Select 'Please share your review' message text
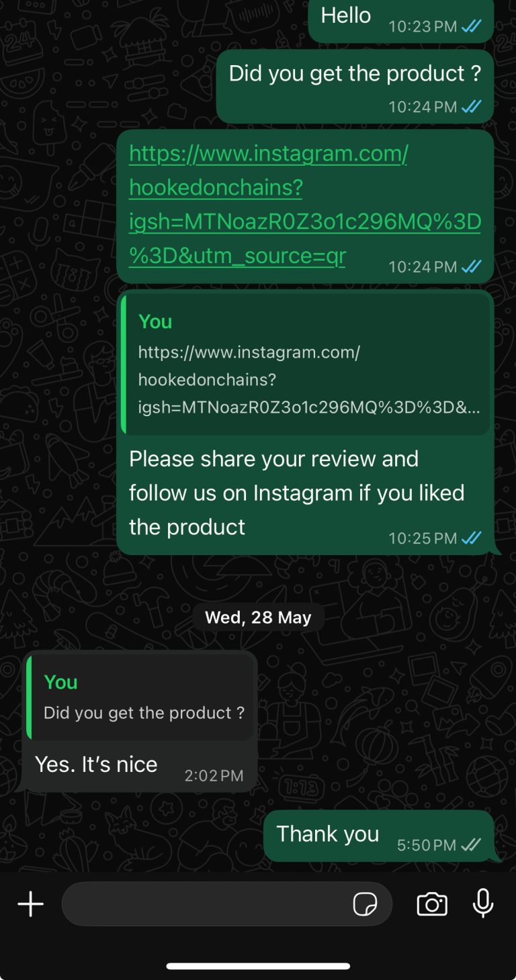 pos(297,493)
